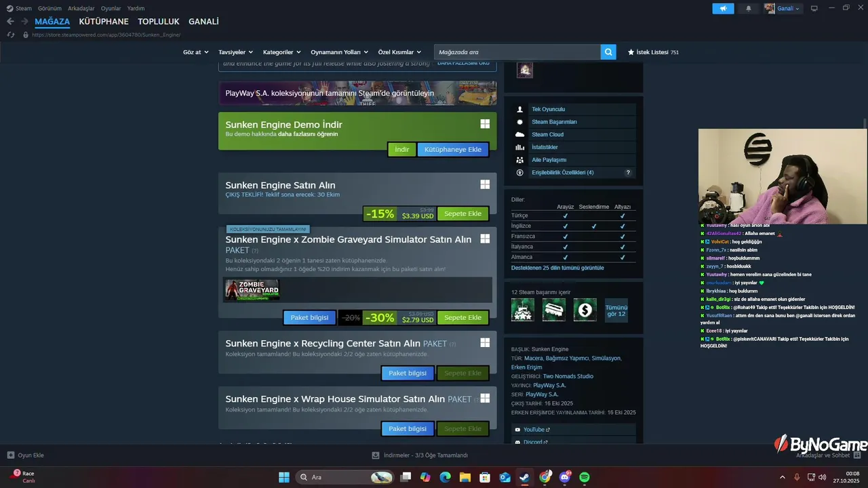The width and height of the screenshot is (868, 488).
Task: Click the back navigation arrow
Action: [x=10, y=22]
